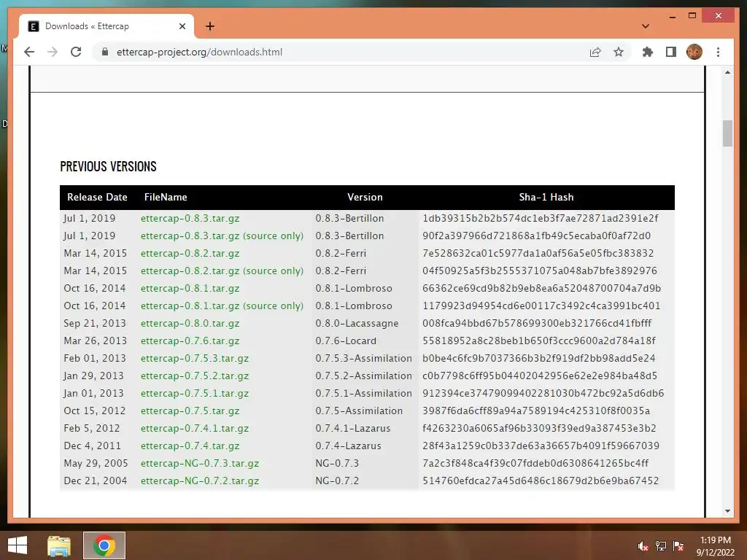Expand the tab search chevron
This screenshot has width=747, height=560.
[646, 26]
